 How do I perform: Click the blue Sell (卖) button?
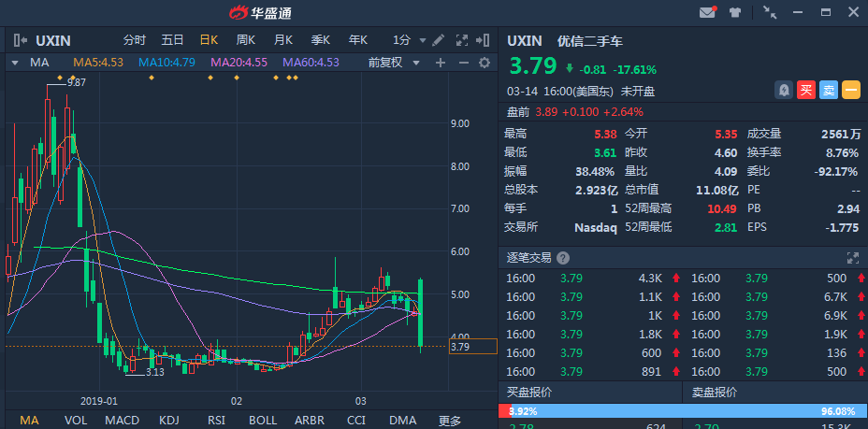pyautogui.click(x=829, y=90)
